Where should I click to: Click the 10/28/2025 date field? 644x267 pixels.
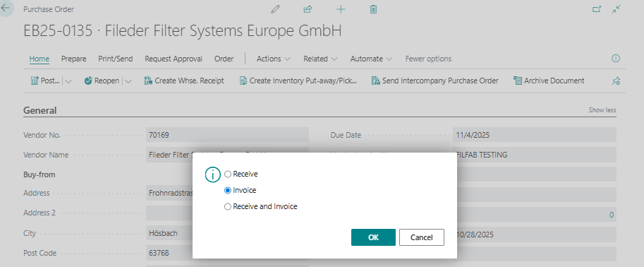[x=536, y=235]
